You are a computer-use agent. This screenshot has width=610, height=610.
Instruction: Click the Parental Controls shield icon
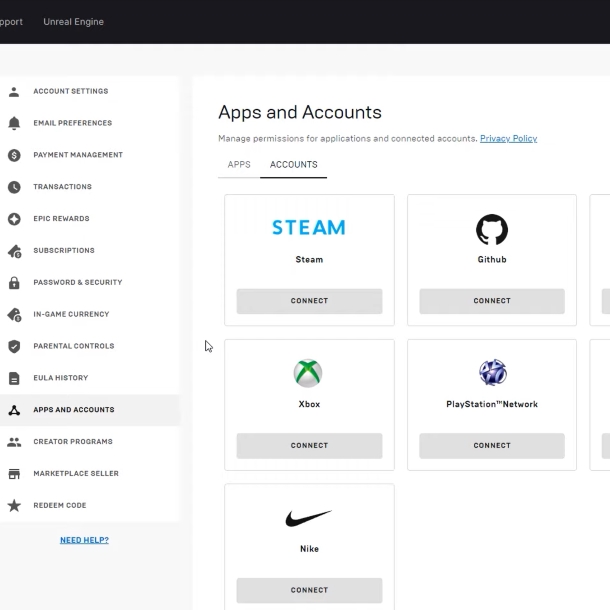click(x=14, y=346)
